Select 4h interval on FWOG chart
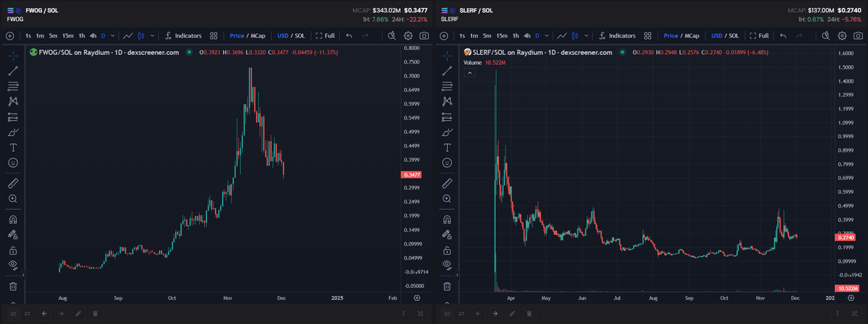This screenshot has height=324, width=868. point(93,35)
